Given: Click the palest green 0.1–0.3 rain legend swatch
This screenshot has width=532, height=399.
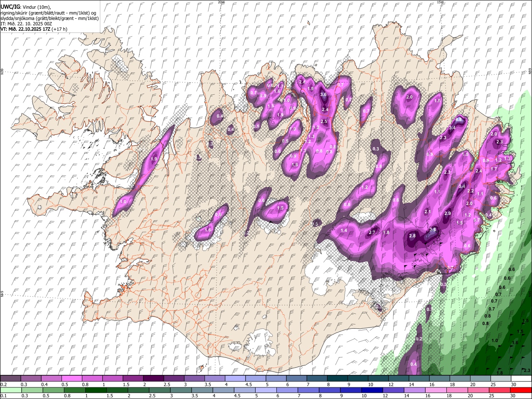Looking at the screenshot, I should tap(10, 390).
